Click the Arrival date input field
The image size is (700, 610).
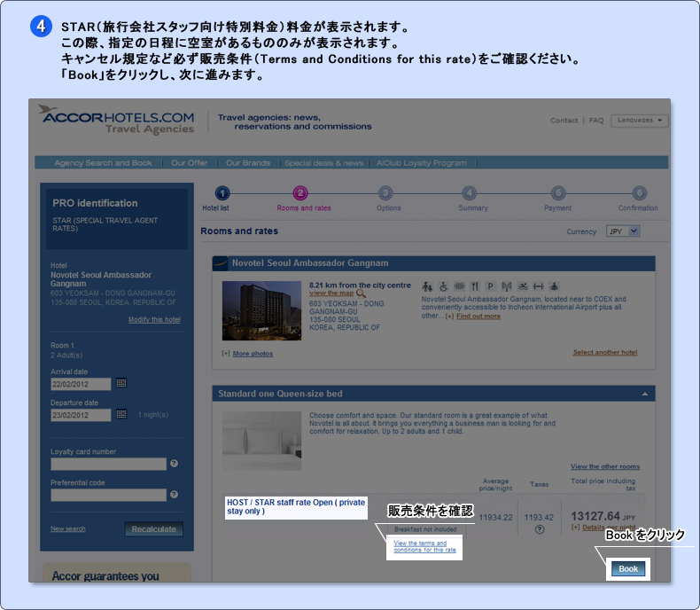click(81, 384)
